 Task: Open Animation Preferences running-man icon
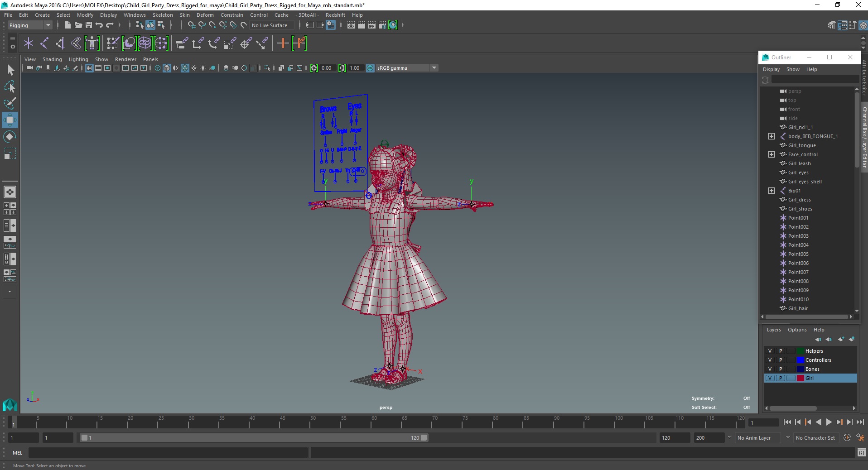pos(860,438)
